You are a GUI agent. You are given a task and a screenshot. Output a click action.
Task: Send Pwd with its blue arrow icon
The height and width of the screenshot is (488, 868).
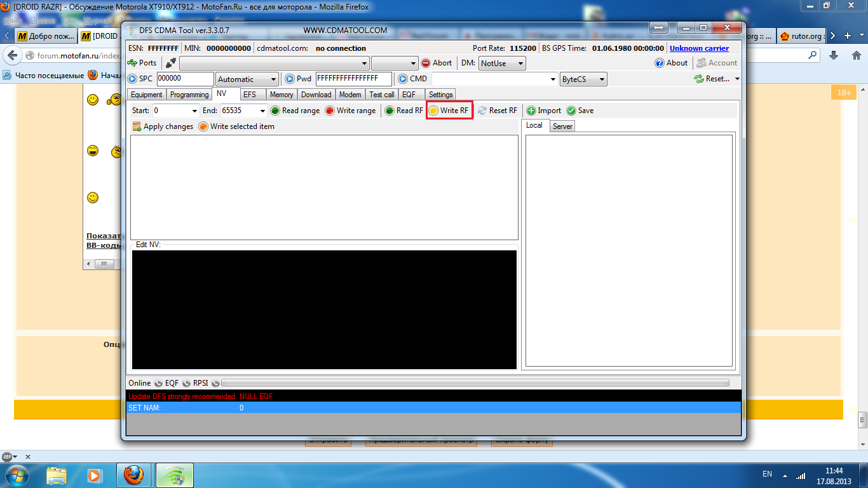[290, 79]
